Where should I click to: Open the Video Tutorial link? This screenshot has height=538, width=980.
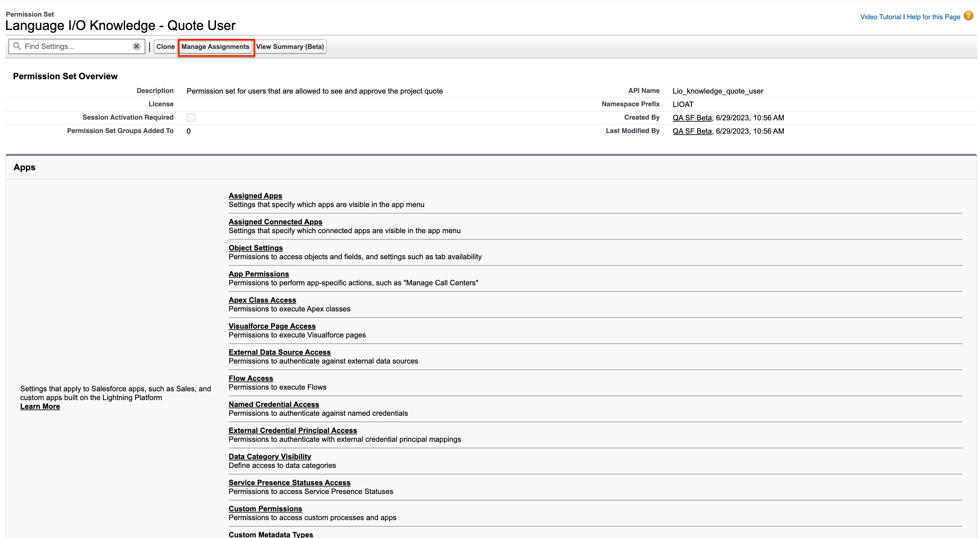[881, 17]
